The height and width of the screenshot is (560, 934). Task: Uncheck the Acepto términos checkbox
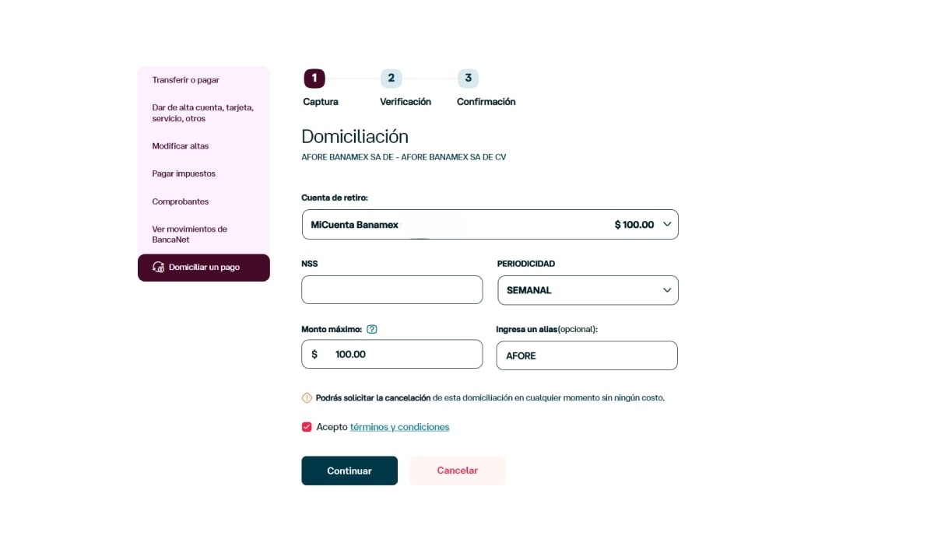(307, 427)
